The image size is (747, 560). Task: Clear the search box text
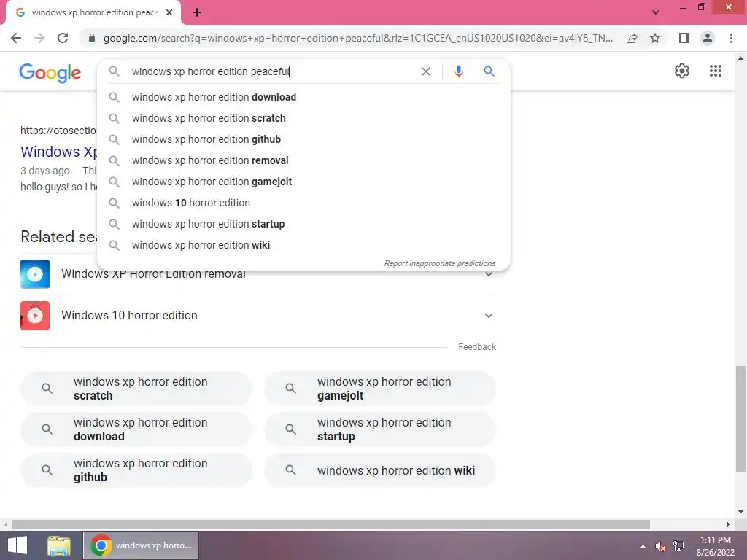tap(426, 71)
